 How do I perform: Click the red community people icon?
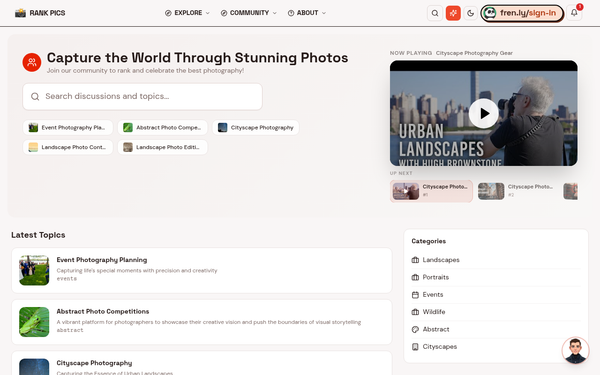click(x=32, y=62)
